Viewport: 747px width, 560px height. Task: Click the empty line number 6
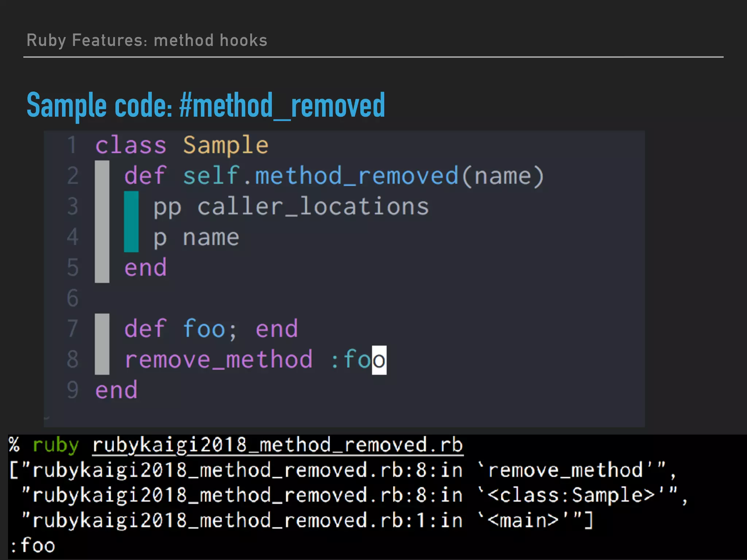[x=73, y=298]
